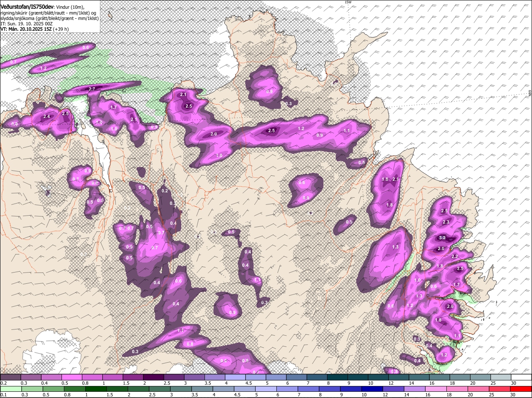Select bright pink upper swatch between 0.5 and 0.8
The image size is (532, 398).
[71, 377]
